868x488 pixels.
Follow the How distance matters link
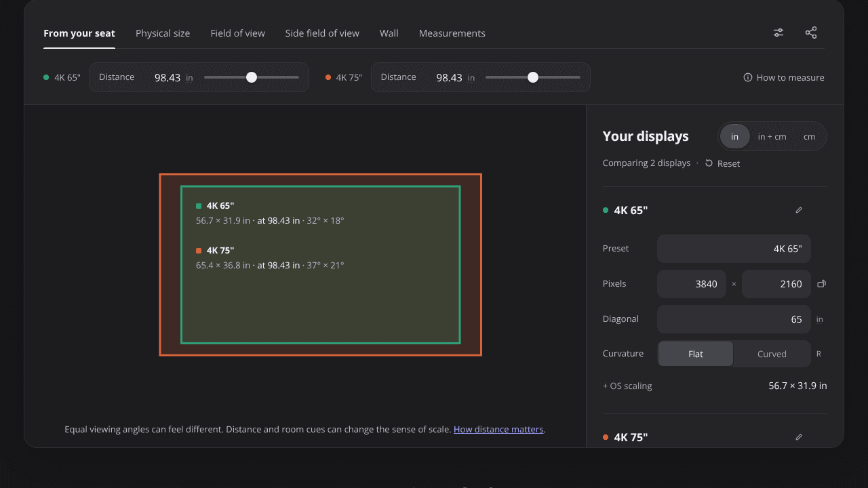pos(498,429)
